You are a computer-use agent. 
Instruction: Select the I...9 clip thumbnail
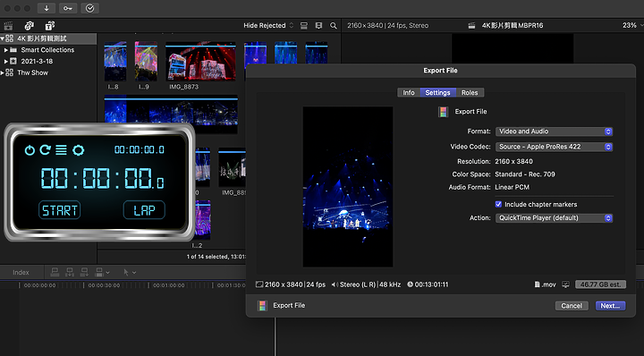(146, 62)
